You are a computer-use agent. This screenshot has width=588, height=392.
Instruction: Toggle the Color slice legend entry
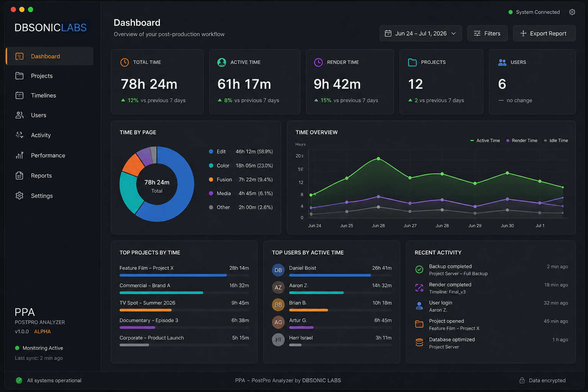(241, 165)
